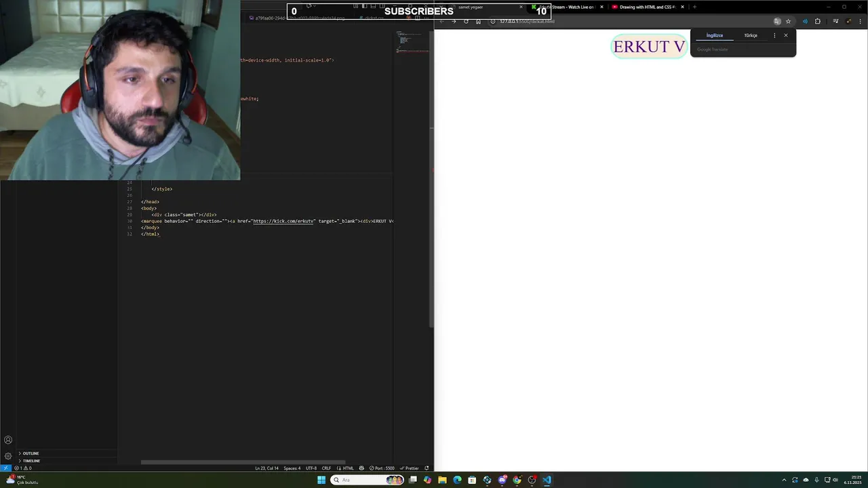Open Microsoft Store from the taskbar
Viewport: 868px width, 488px height.
472,480
